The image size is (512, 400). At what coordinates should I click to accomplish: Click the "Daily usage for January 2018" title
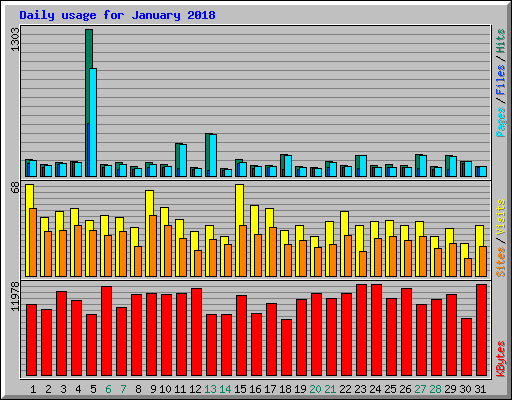click(117, 15)
